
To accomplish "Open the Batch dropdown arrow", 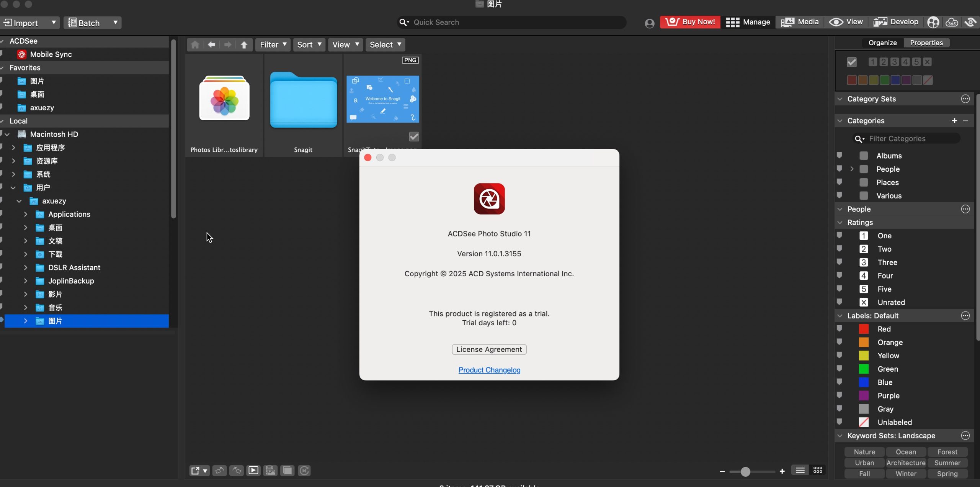I will click(x=115, y=23).
